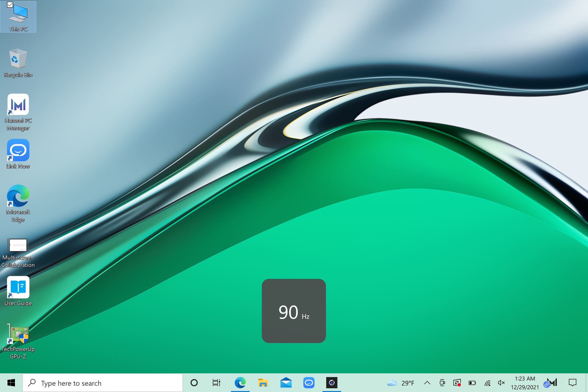Unmute the system volume in the tray
Viewport: 588px width, 392px height.
coord(501,383)
